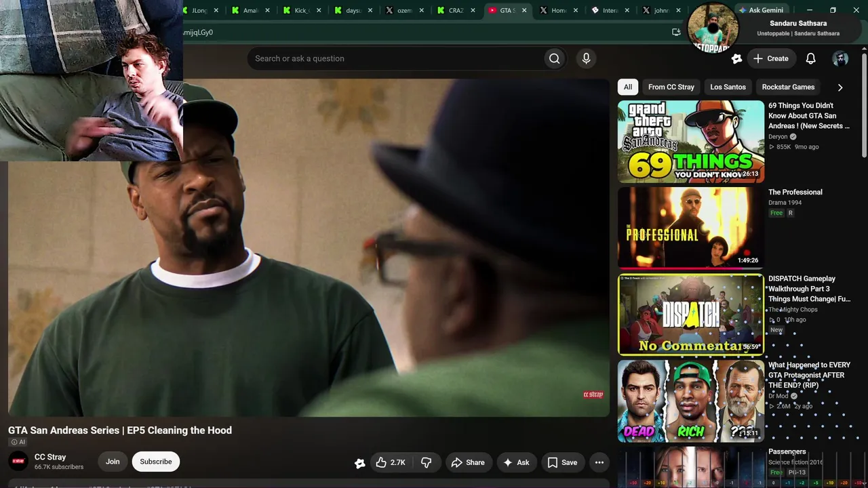Open the GTA Protagonist DEAD RICH thumbnail
This screenshot has width=868, height=488.
pyautogui.click(x=691, y=401)
